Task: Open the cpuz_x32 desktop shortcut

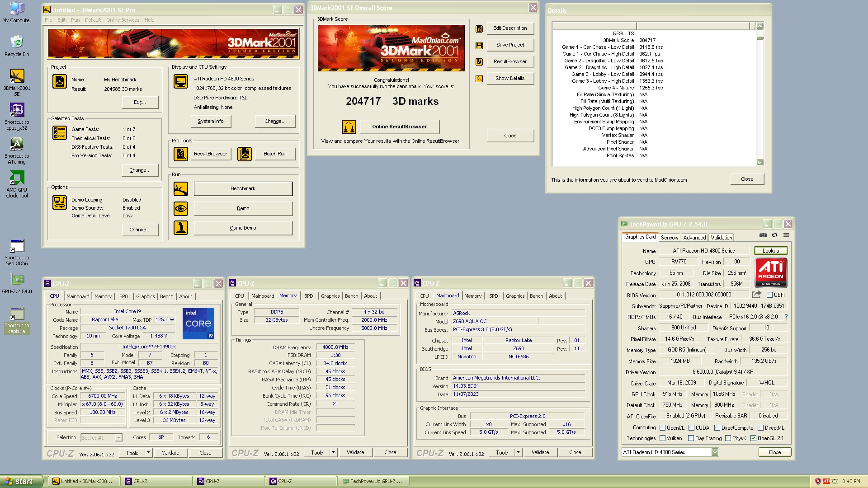Action: click(x=17, y=117)
